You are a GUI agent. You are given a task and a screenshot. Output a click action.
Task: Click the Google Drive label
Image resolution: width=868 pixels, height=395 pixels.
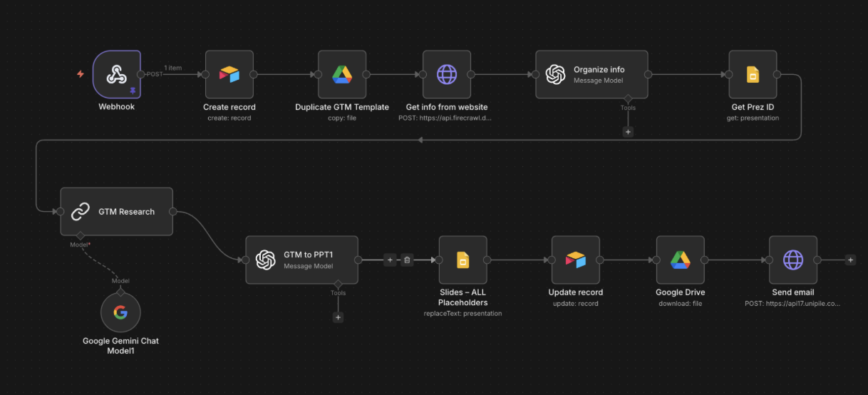pyautogui.click(x=680, y=292)
